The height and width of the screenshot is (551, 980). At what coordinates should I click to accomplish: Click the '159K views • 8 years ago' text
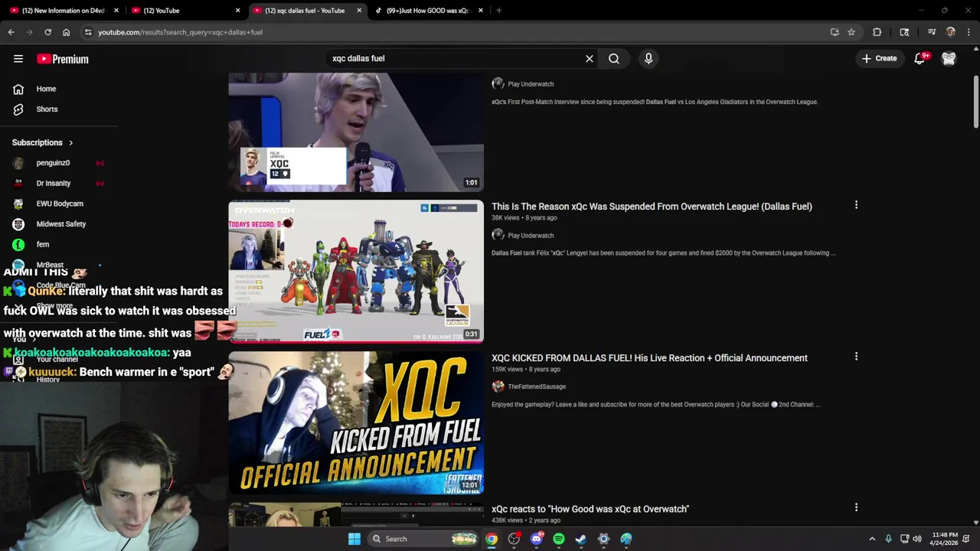(x=525, y=370)
